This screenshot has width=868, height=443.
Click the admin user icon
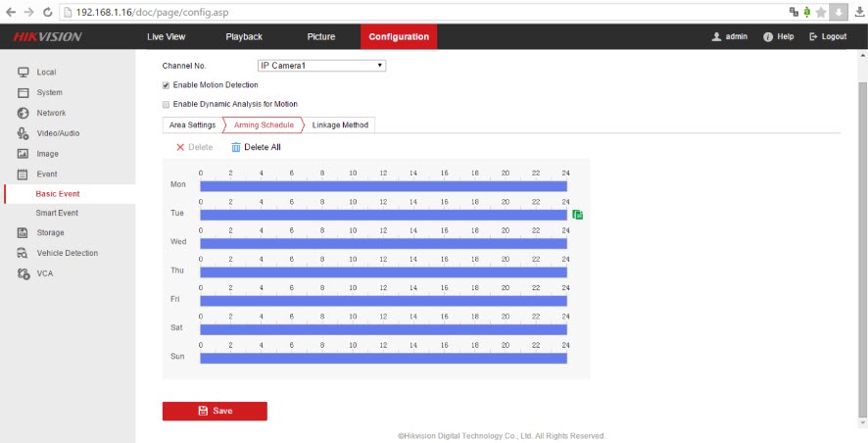(x=716, y=36)
